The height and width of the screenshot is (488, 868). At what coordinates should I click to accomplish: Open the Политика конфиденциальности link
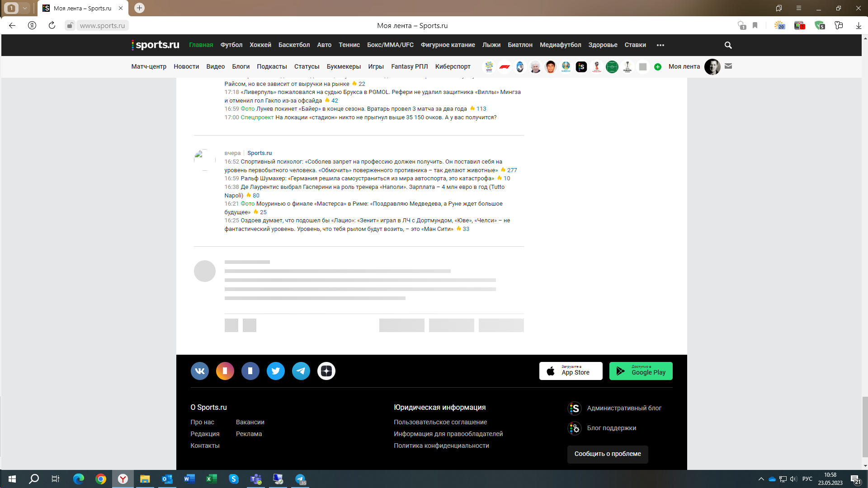[441, 446]
